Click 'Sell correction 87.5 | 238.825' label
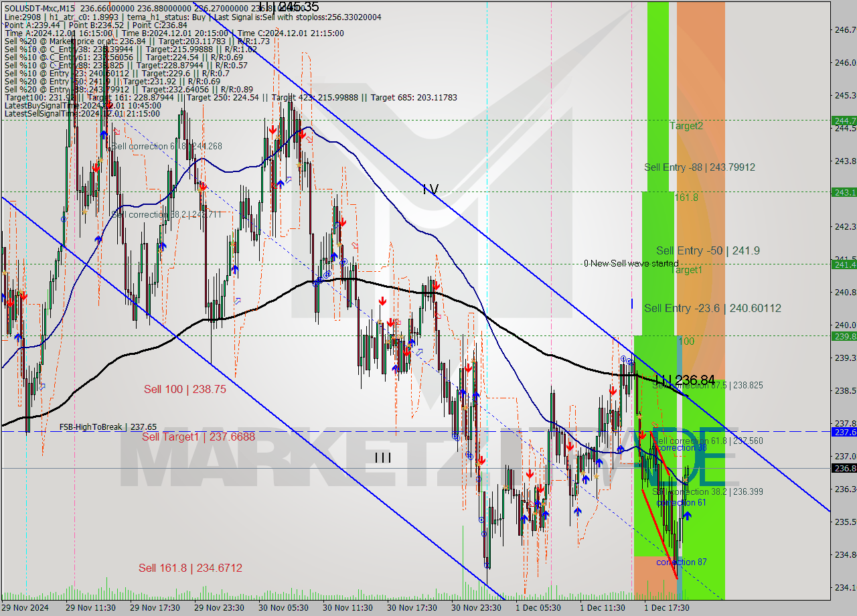The width and height of the screenshot is (857, 616). click(708, 386)
